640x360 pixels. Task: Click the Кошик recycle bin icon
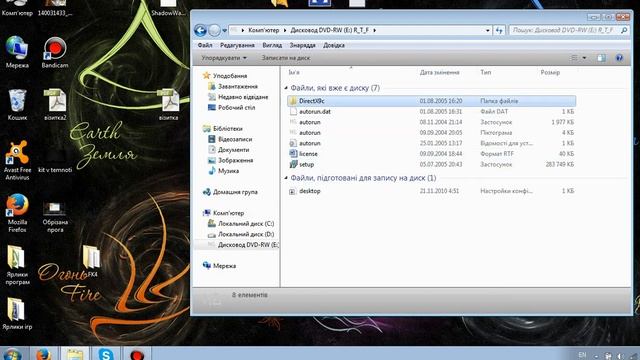[17, 104]
